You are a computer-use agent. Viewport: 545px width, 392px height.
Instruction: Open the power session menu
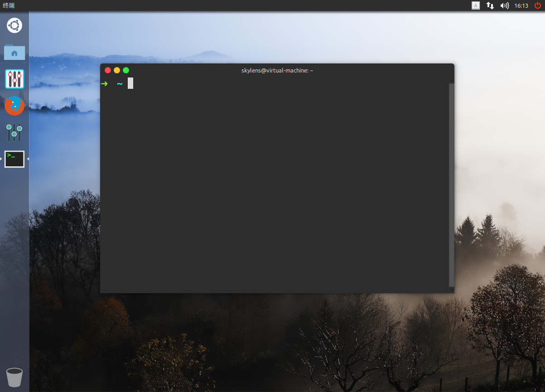(x=538, y=5)
